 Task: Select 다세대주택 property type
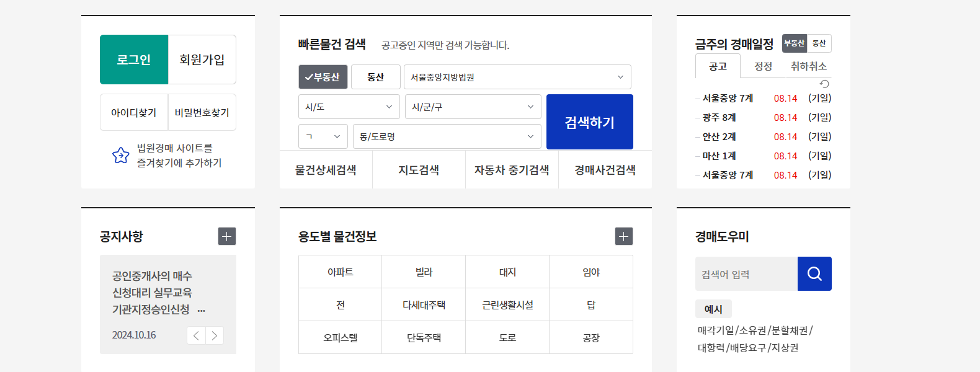pos(424,304)
